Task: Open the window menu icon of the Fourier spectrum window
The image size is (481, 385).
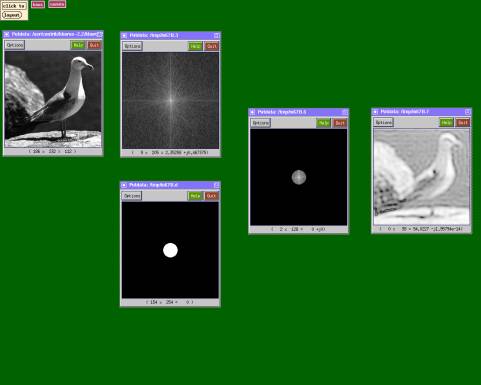Action: click(x=124, y=35)
